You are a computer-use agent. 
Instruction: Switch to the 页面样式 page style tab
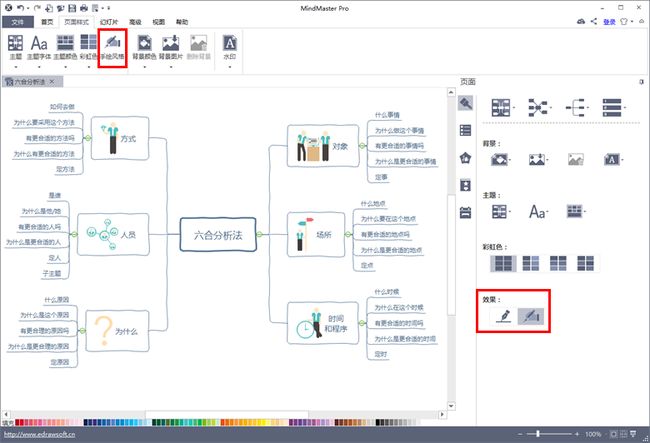click(x=77, y=22)
